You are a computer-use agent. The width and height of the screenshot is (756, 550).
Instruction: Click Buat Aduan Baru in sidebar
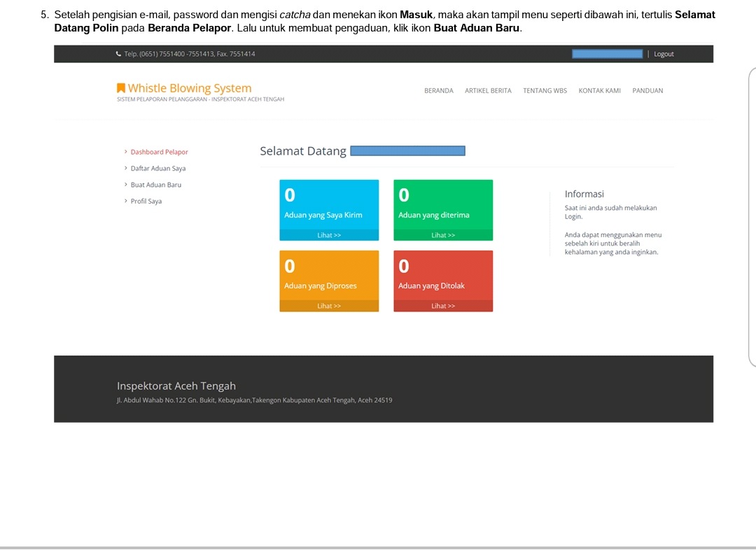coord(155,185)
